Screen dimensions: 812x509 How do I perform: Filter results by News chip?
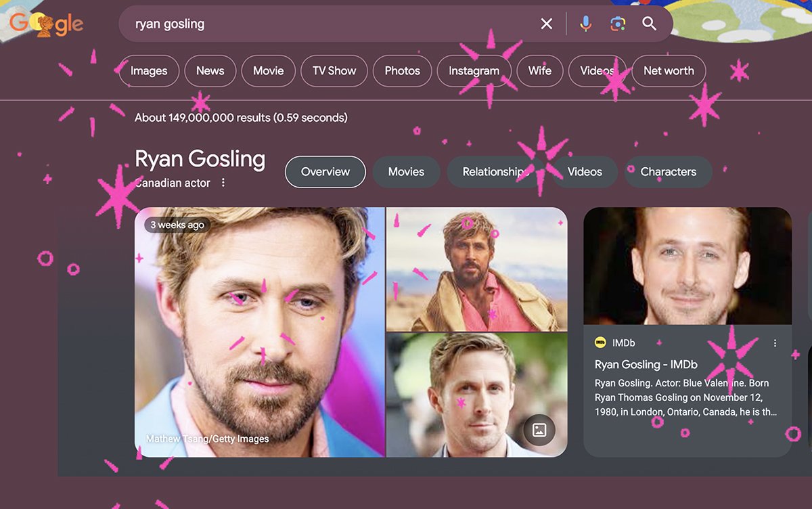coord(210,71)
